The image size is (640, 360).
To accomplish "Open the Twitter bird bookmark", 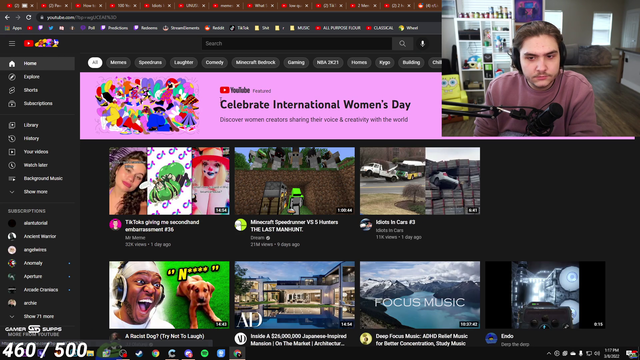I will pos(51,28).
